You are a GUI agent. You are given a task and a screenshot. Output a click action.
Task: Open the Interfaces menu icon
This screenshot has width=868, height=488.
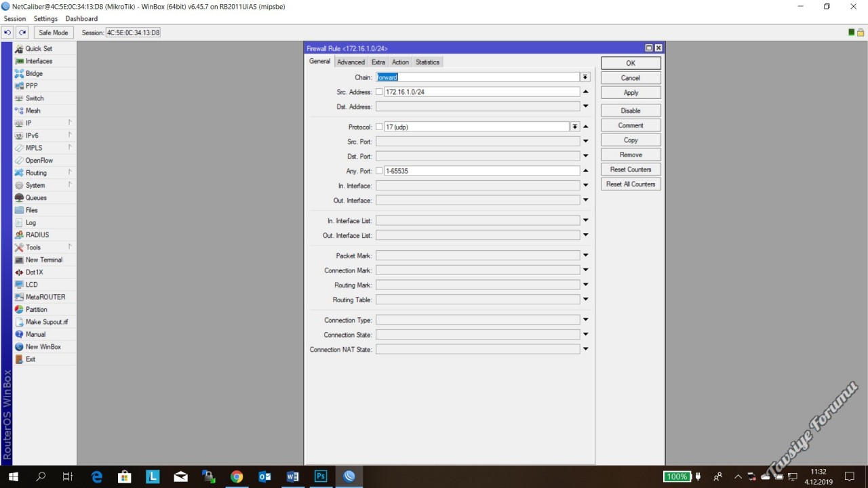coord(20,61)
